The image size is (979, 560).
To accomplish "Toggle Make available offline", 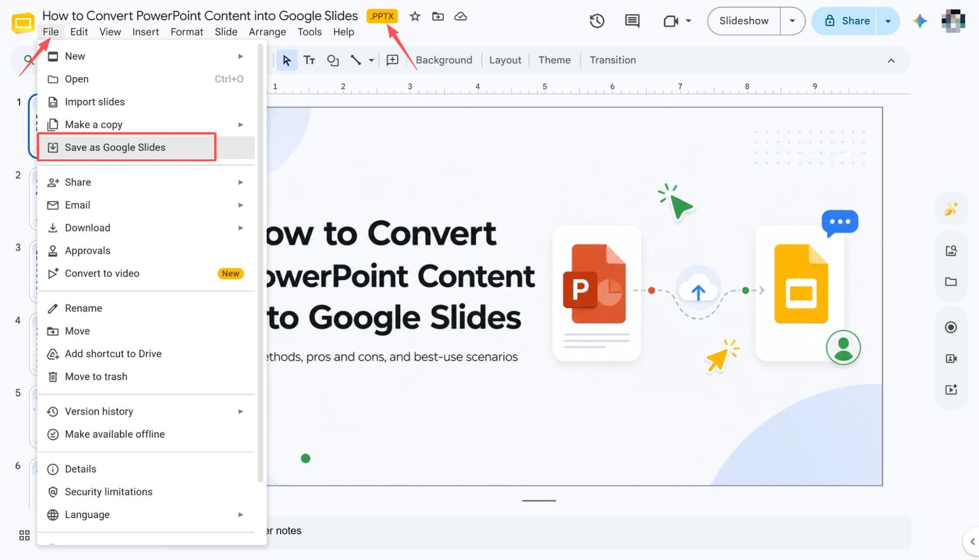I will coord(146,434).
